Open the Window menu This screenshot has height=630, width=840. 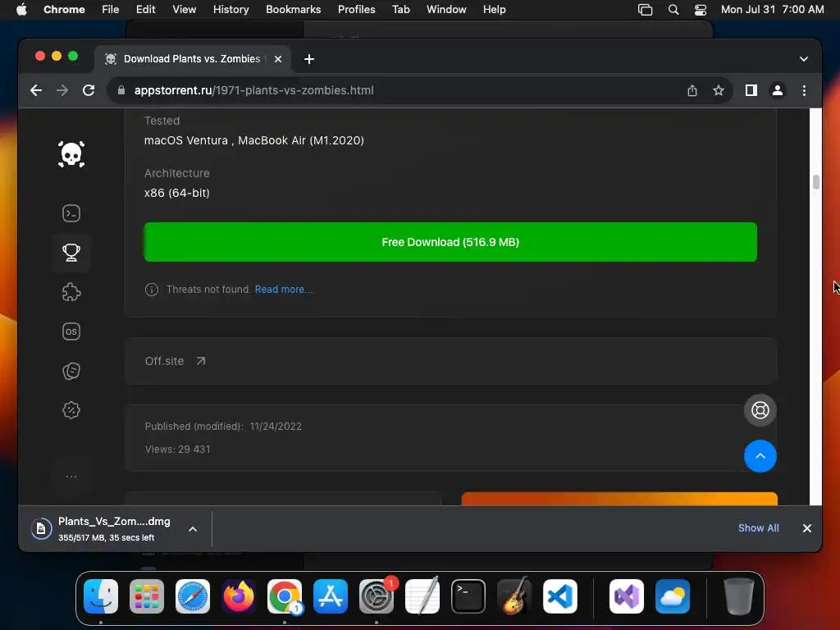pos(446,10)
